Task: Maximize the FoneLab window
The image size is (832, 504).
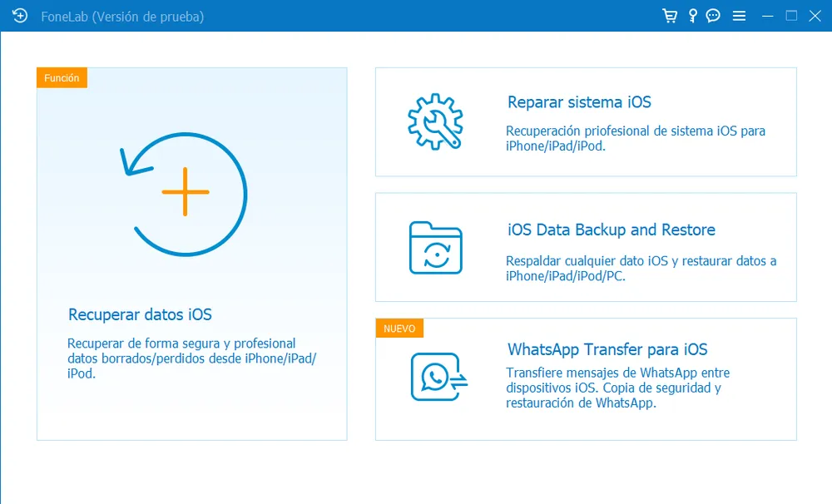Action: coord(791,16)
